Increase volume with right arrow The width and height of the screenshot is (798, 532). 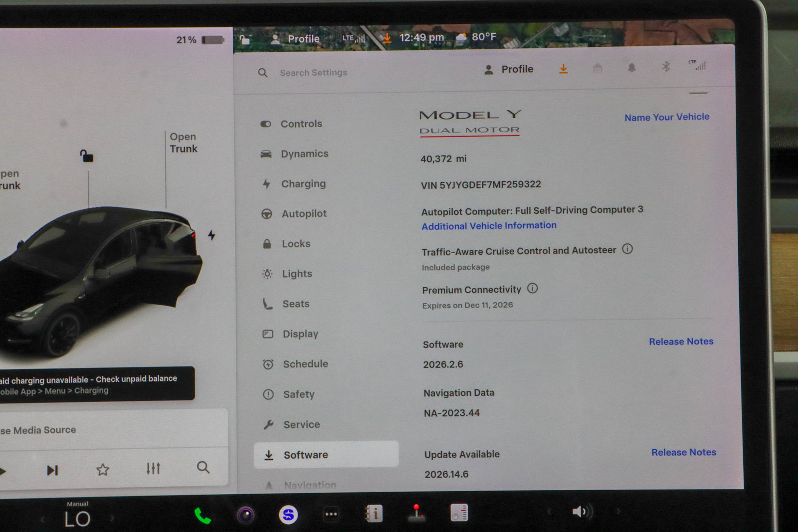(x=618, y=511)
